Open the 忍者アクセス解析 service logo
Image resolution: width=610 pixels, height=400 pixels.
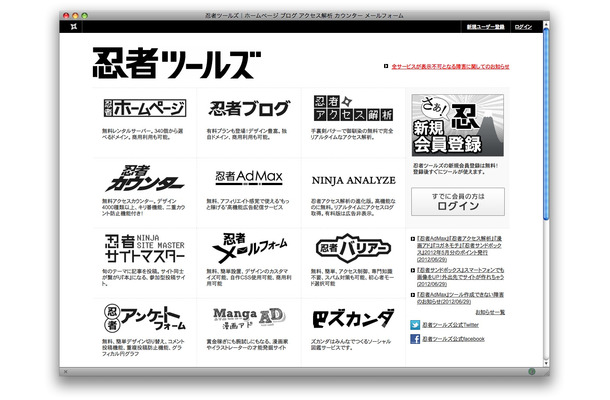click(x=353, y=108)
